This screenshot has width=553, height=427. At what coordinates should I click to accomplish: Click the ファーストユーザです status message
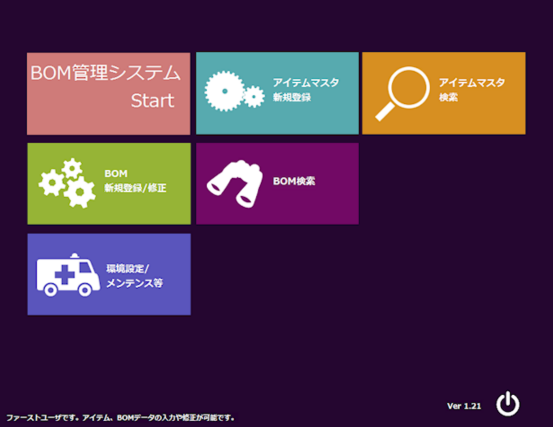point(121,418)
